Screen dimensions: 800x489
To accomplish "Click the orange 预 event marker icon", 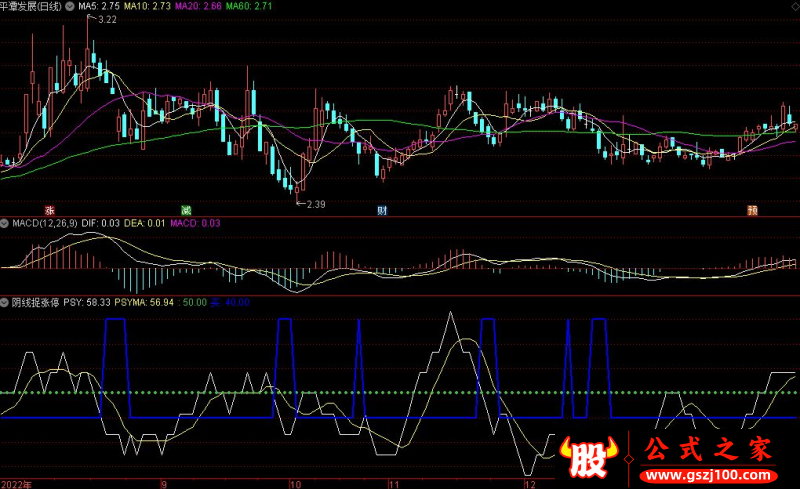I will tap(751, 210).
